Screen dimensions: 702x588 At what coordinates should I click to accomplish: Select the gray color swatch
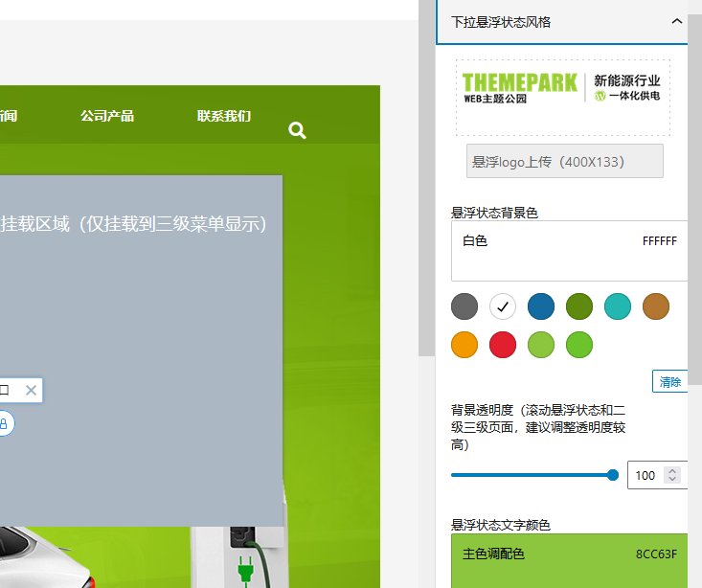tap(464, 306)
